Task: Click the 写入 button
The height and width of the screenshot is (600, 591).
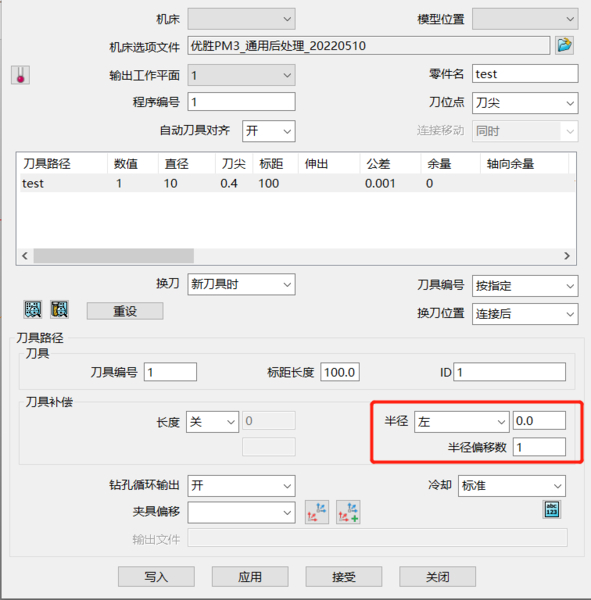Action: point(156,577)
